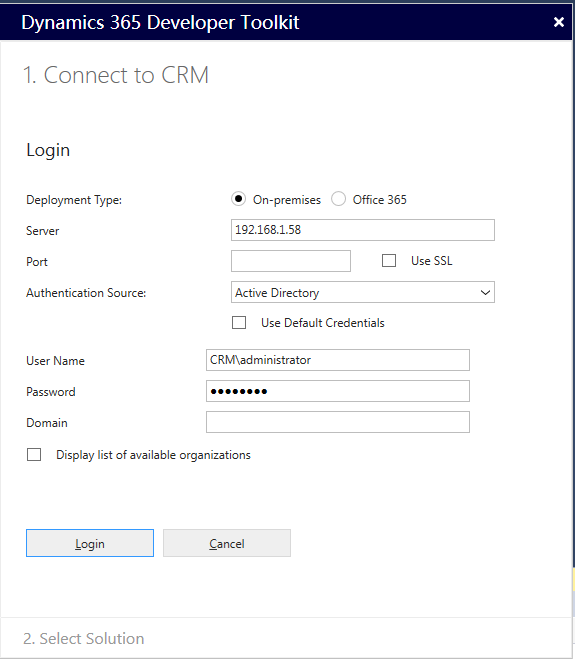Click the Password input field
Image resolution: width=575 pixels, height=659 pixels.
click(x=338, y=391)
